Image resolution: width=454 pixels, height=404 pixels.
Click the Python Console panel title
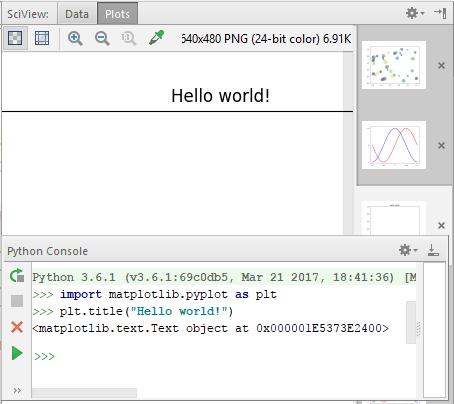pyautogui.click(x=48, y=251)
